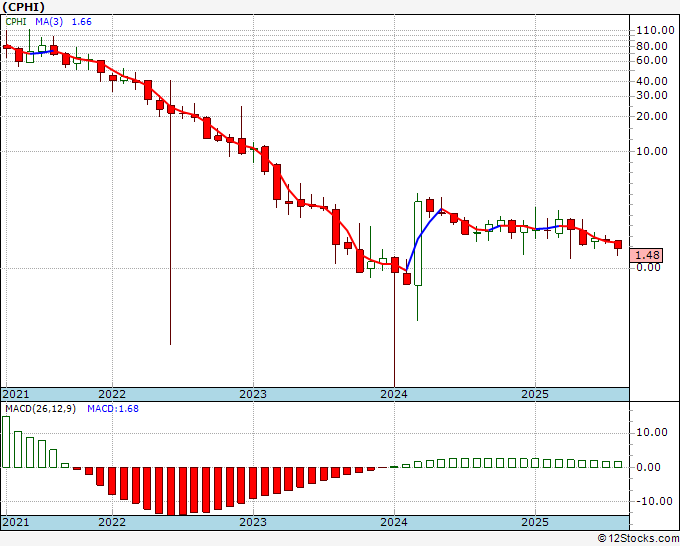
Task: Click the 10.00 label on MACD axis
Action: pyautogui.click(x=651, y=432)
